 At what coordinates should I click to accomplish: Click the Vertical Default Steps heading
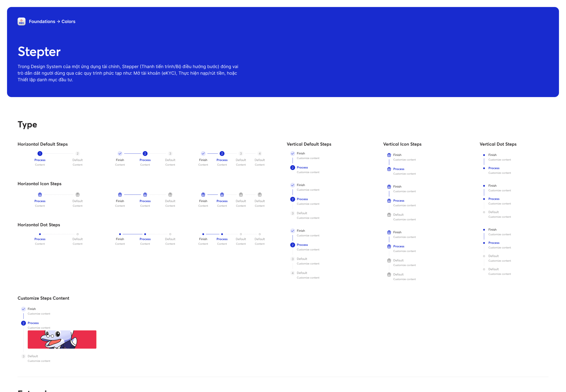[309, 144]
